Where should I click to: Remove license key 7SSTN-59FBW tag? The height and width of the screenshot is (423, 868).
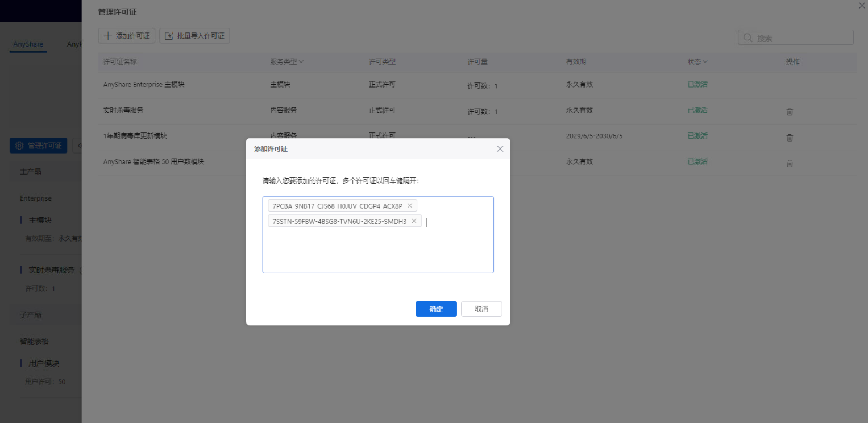click(414, 221)
